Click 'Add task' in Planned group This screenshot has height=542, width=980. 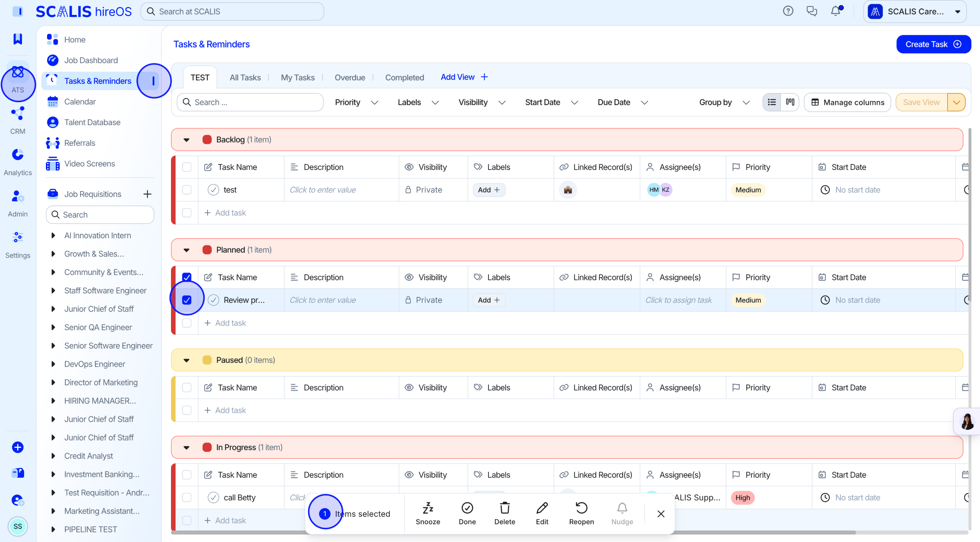pyautogui.click(x=225, y=323)
